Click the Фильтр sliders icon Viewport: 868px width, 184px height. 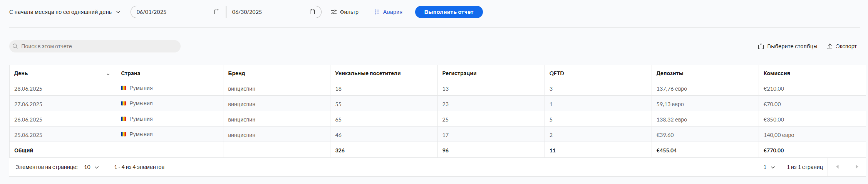334,12
